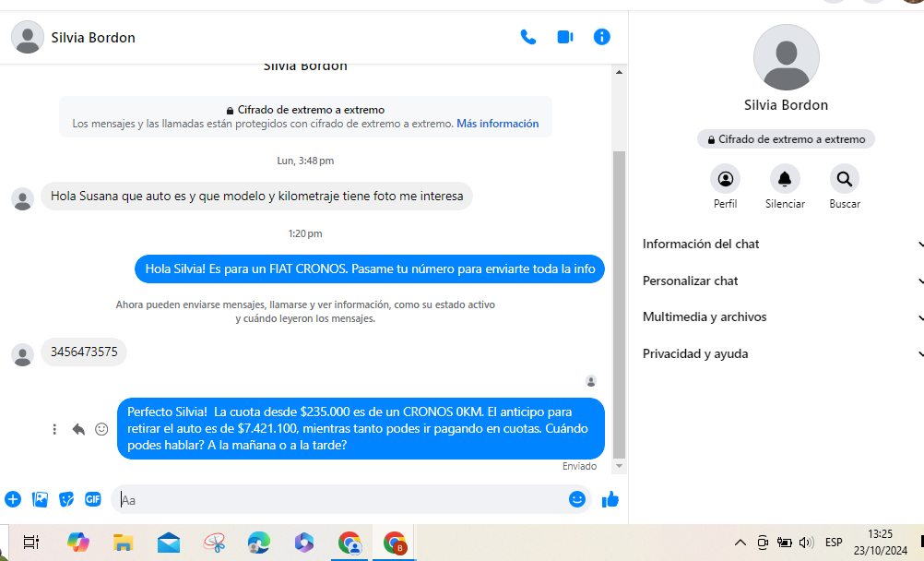924x561 pixels.
Task: Open the plus more-actions icon
Action: pos(13,499)
